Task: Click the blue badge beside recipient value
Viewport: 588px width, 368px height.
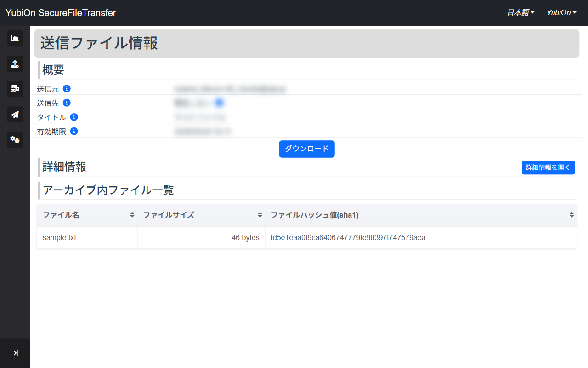Action: 219,103
